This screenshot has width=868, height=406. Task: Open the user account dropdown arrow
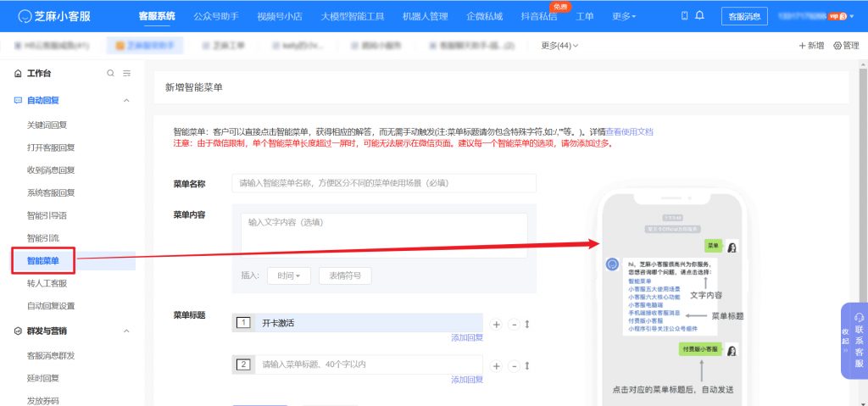(851, 16)
